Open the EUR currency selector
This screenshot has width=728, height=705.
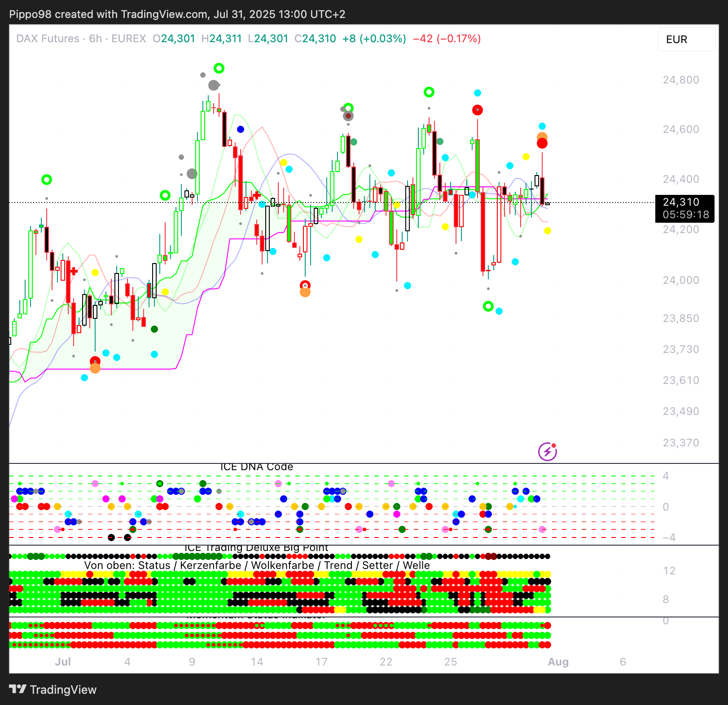[x=686, y=40]
